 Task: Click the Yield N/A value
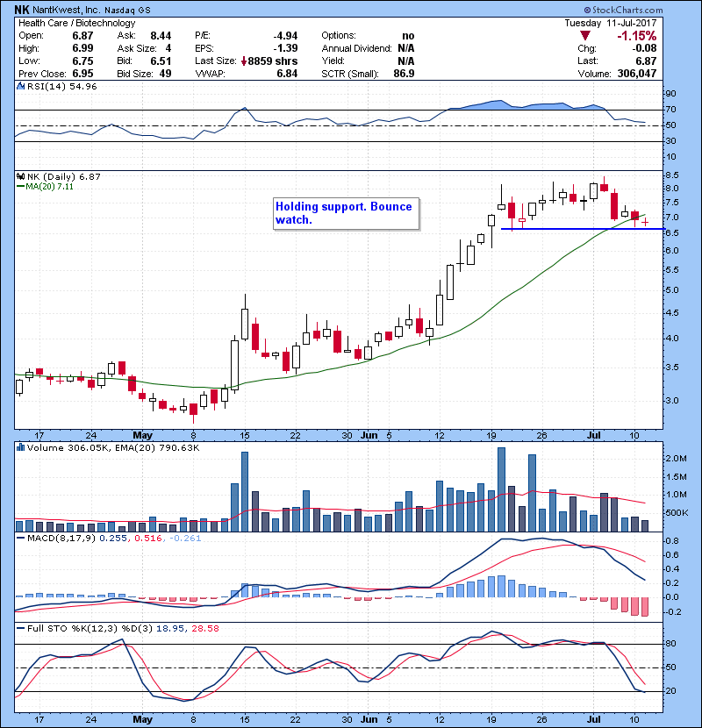pos(406,61)
